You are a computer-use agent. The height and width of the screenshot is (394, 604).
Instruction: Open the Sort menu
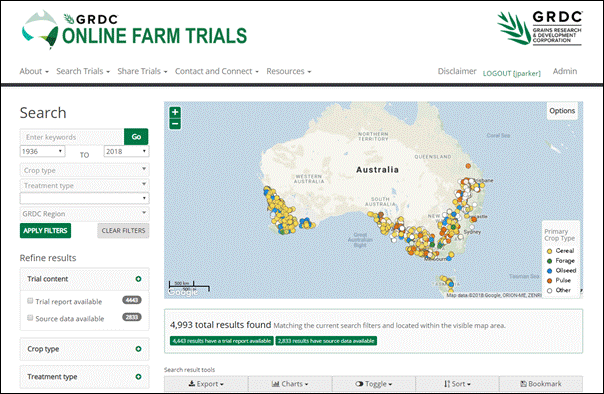(457, 384)
